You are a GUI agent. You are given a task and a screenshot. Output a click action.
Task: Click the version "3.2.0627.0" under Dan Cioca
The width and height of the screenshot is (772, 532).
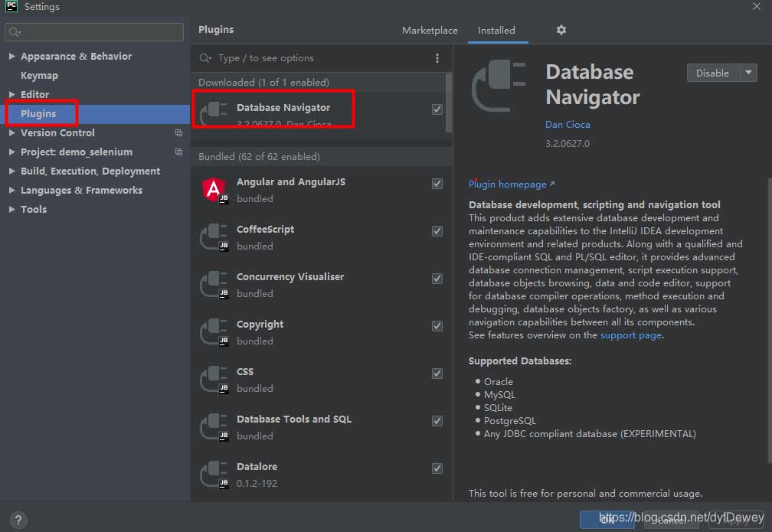tap(568, 144)
